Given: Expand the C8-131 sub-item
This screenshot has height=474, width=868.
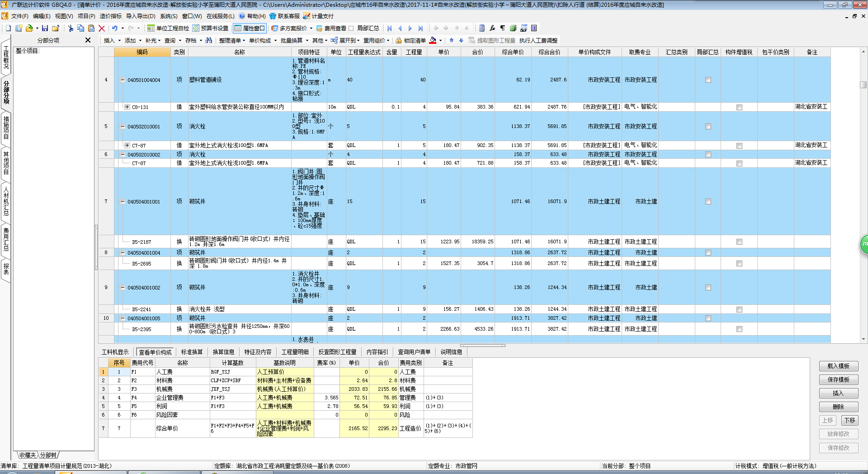Looking at the screenshot, I should 127,107.
